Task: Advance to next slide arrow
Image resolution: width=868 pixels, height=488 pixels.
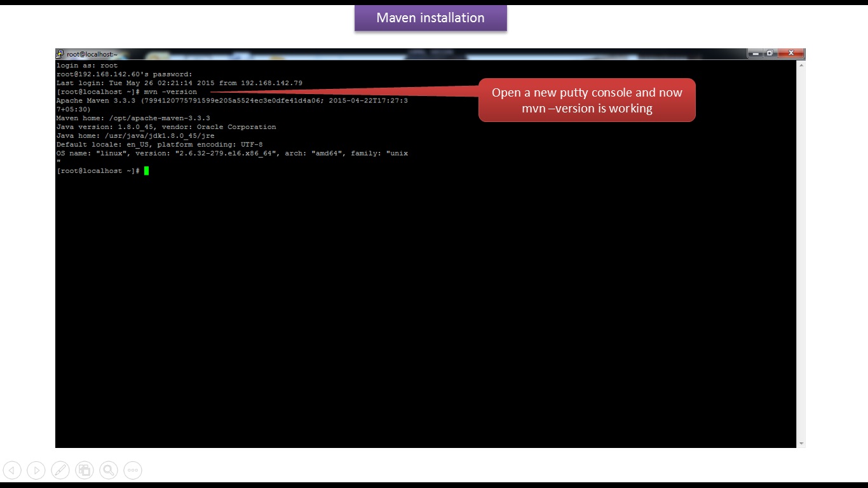Action: tap(36, 470)
